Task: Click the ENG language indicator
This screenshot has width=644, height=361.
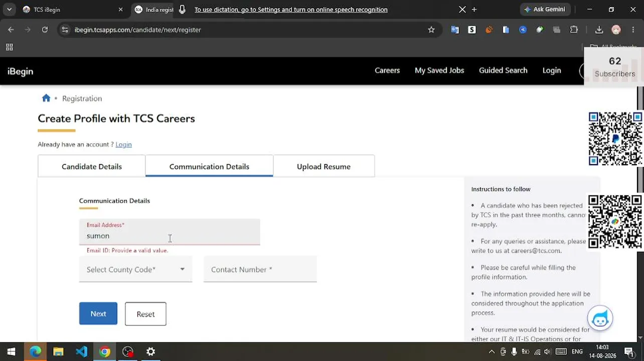Action: point(577,351)
